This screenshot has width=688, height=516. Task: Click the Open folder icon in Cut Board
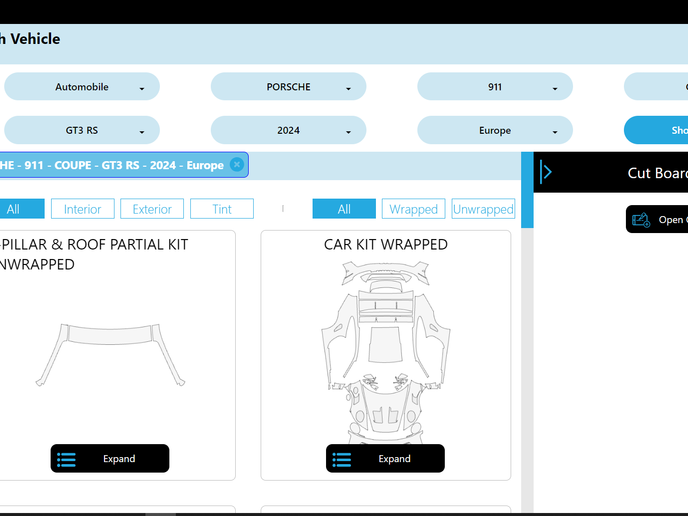[x=640, y=220]
